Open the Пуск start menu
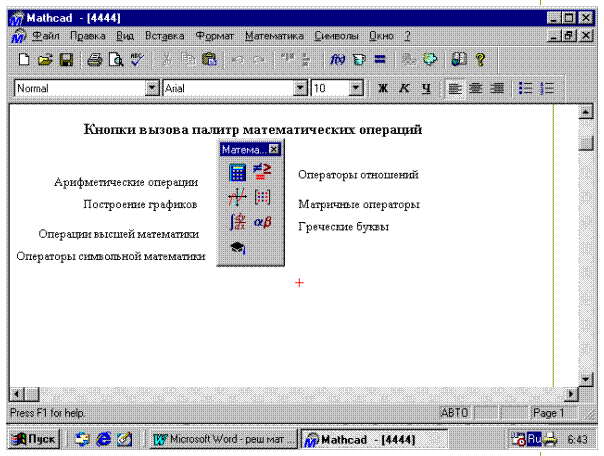Viewport: 604px width, 456px height. (34, 439)
